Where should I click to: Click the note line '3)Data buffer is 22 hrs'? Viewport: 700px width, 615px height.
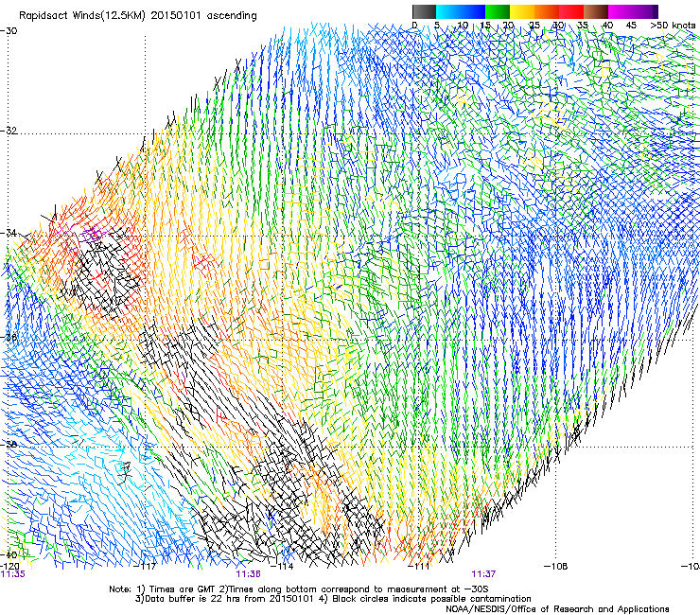point(333,599)
